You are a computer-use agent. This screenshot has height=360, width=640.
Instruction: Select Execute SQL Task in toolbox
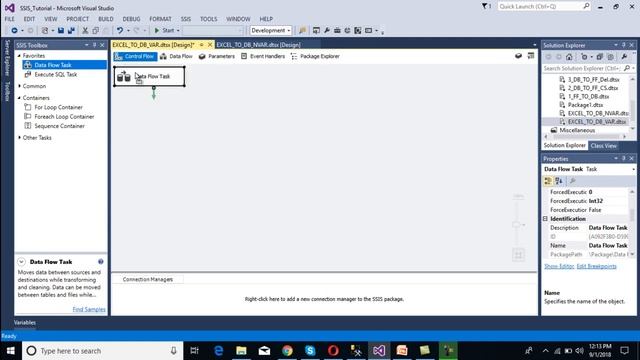56,74
